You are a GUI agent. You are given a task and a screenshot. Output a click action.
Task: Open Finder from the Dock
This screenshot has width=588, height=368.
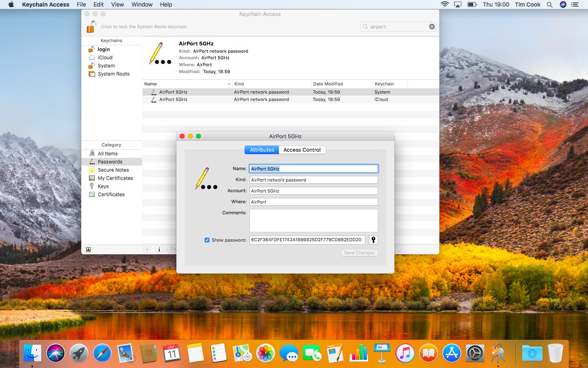point(32,353)
